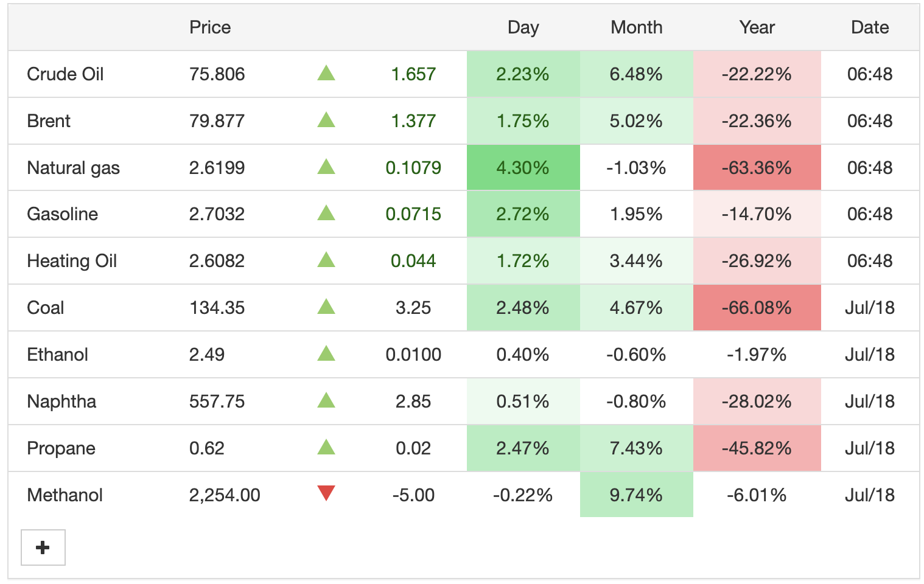924x584 pixels.
Task: Click the -0.22% day change cell
Action: (x=523, y=495)
